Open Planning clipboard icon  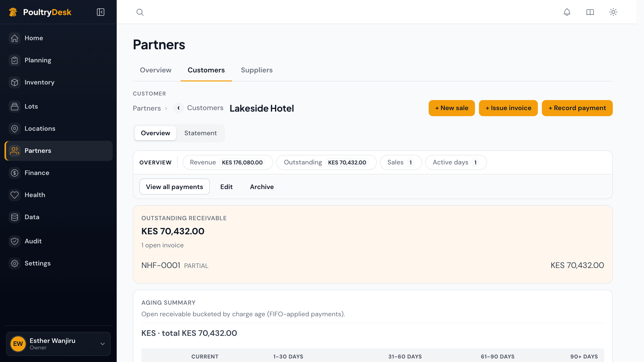click(x=15, y=60)
